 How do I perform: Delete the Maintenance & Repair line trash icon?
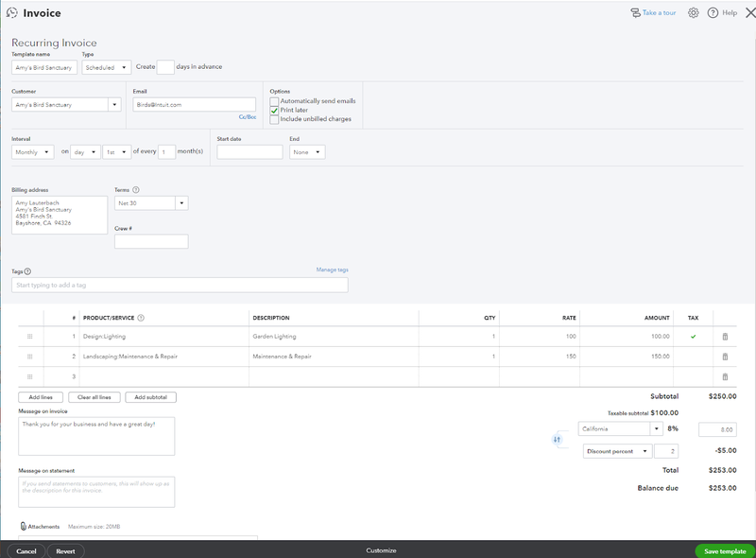[x=725, y=357]
